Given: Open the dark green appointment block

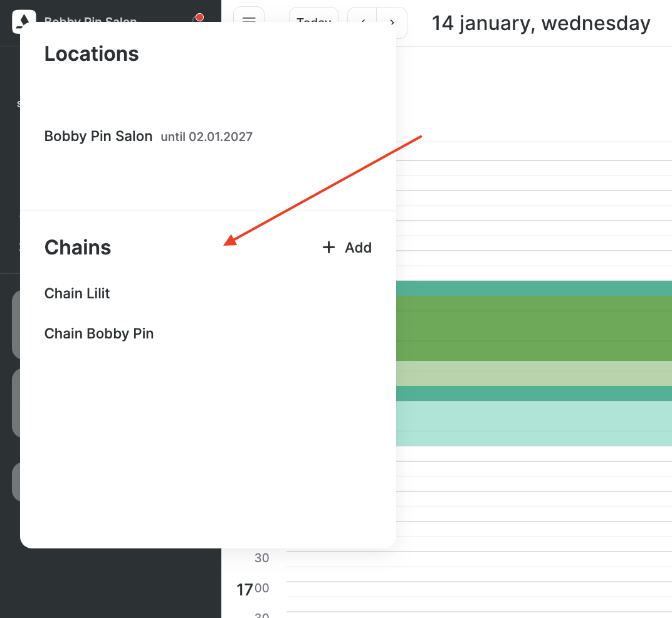Looking at the screenshot, I should click(534, 328).
